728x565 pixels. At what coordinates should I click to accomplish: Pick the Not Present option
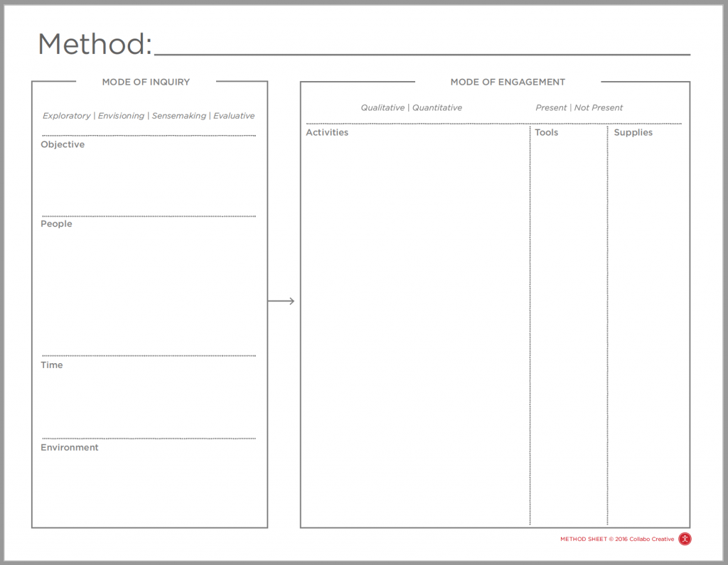click(x=599, y=108)
